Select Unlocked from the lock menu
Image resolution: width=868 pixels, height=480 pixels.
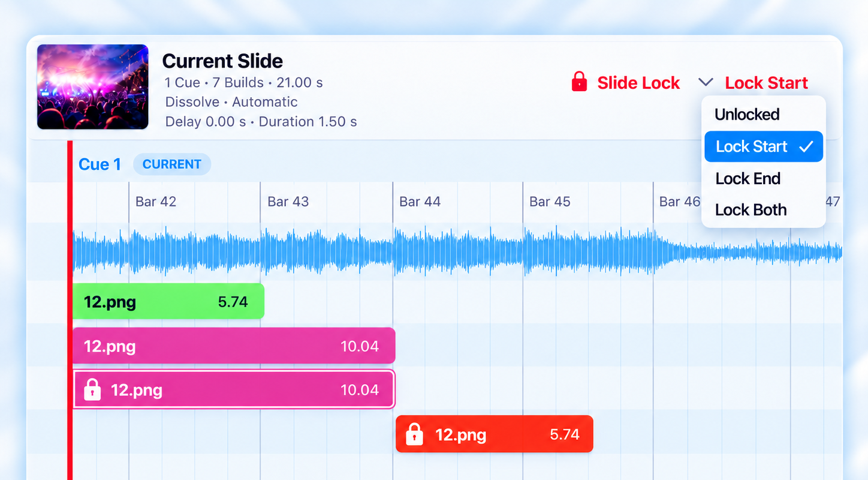747,115
